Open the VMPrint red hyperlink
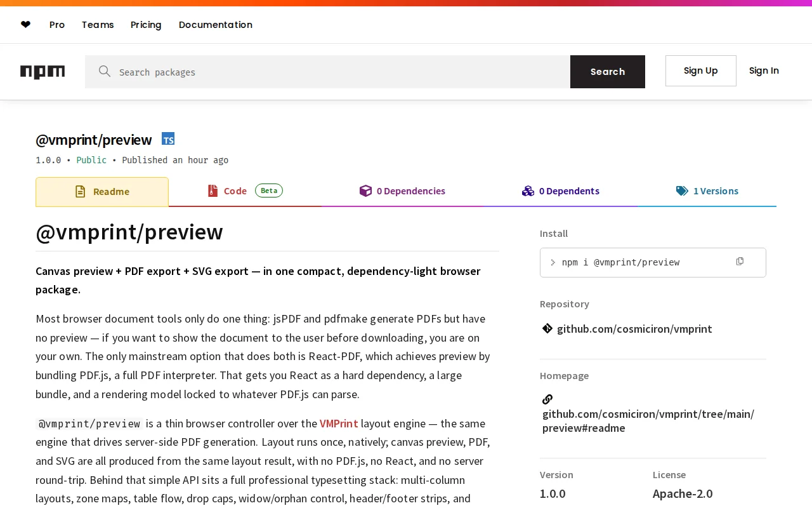This screenshot has width=812, height=508. pyautogui.click(x=339, y=424)
